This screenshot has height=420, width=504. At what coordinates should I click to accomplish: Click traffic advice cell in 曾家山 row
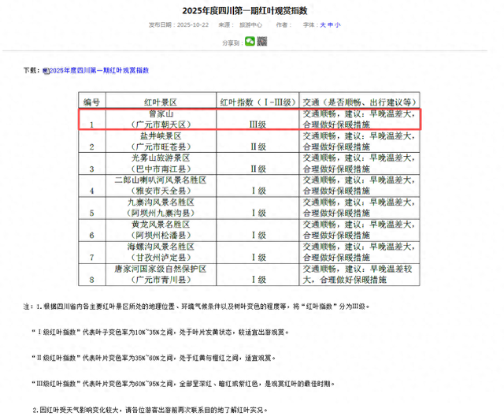coord(359,119)
